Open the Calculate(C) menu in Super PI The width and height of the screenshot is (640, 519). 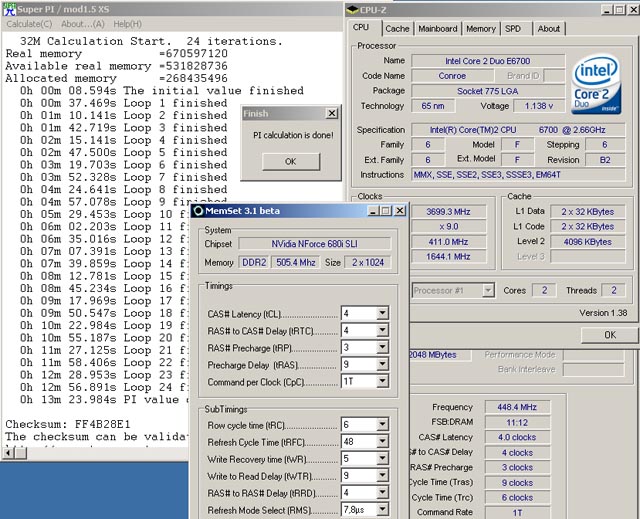coord(29,24)
